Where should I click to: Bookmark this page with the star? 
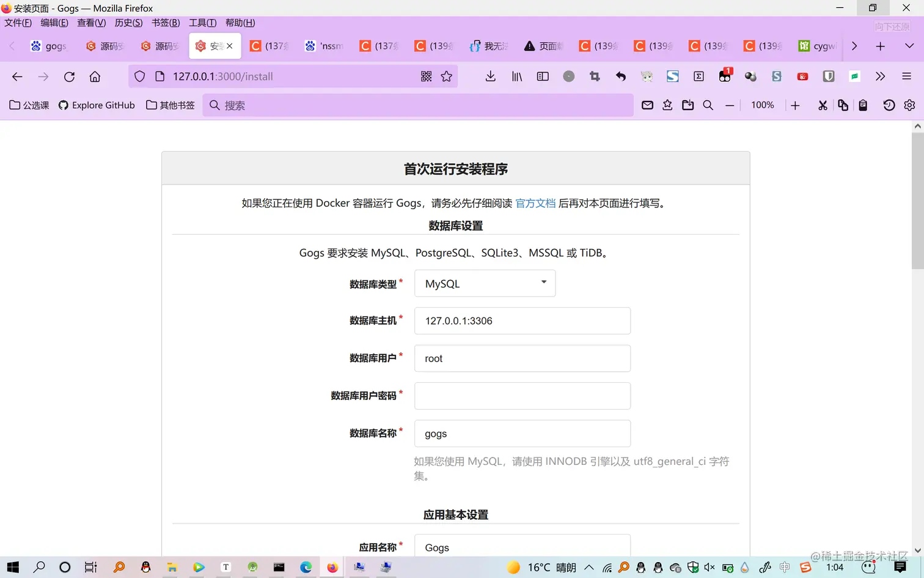(x=447, y=76)
